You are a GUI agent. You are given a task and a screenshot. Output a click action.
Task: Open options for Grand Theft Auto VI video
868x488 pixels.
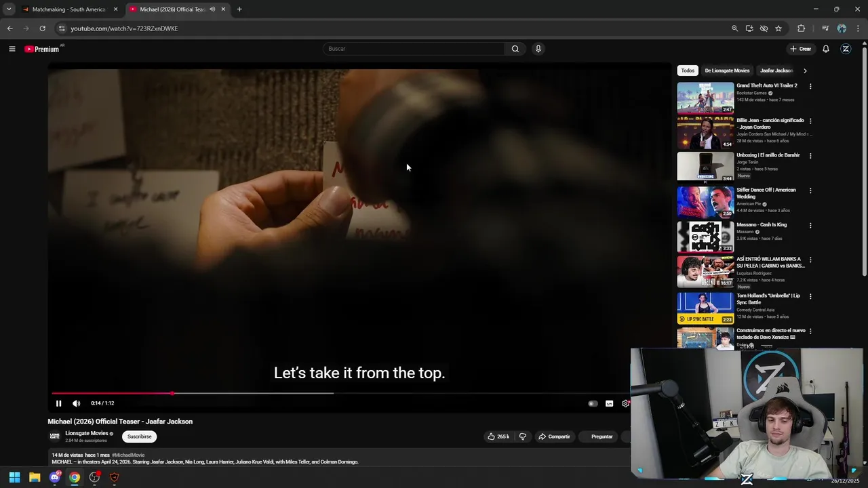pos(810,86)
